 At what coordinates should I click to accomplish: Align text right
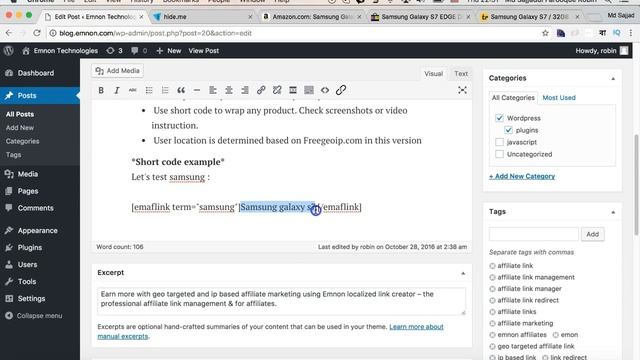click(245, 90)
